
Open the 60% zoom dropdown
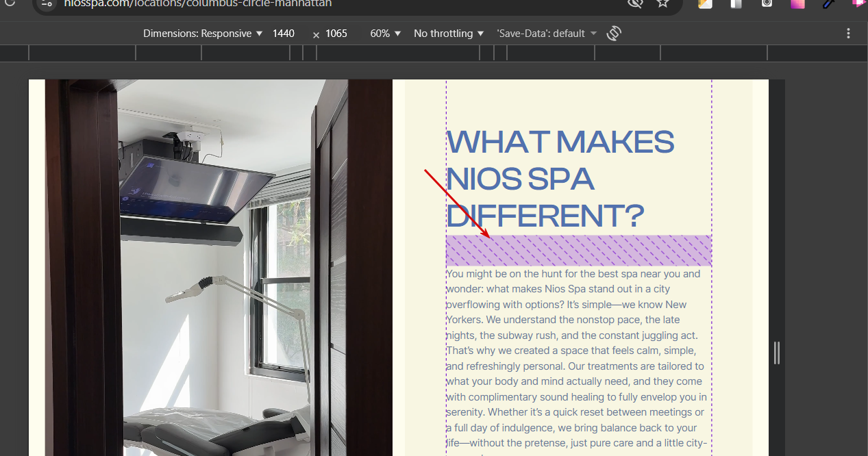pos(386,34)
